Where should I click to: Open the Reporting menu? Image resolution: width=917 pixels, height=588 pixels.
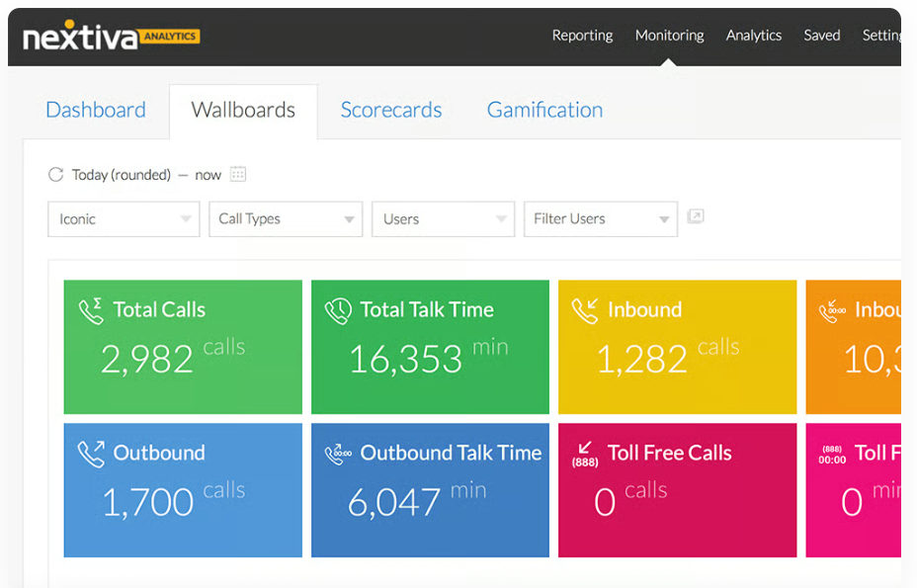coord(582,36)
